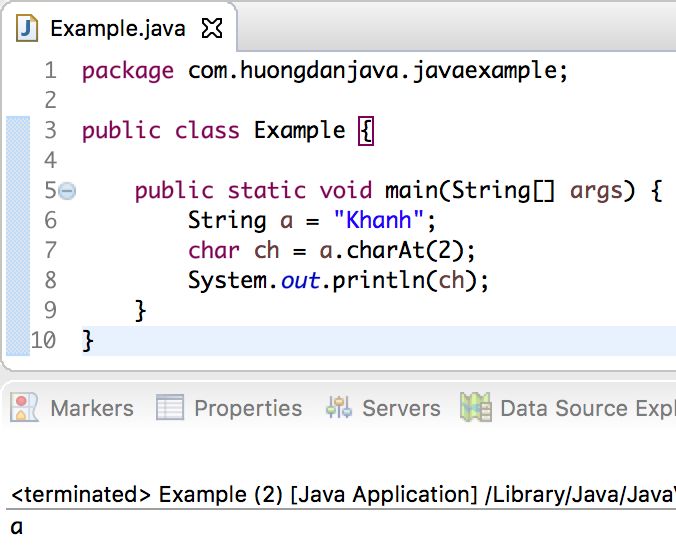Click the closing brace on line 9
Image resolution: width=676 pixels, height=558 pixels.
(141, 311)
